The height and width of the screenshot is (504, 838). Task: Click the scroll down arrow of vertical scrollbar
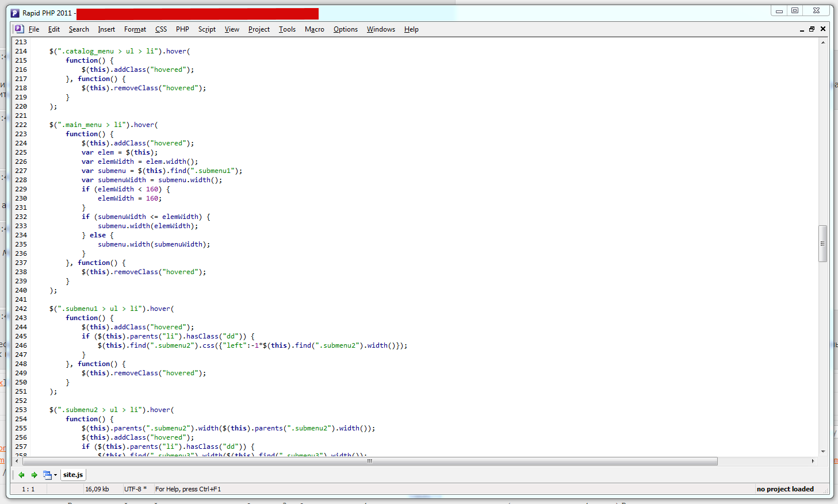pyautogui.click(x=823, y=451)
